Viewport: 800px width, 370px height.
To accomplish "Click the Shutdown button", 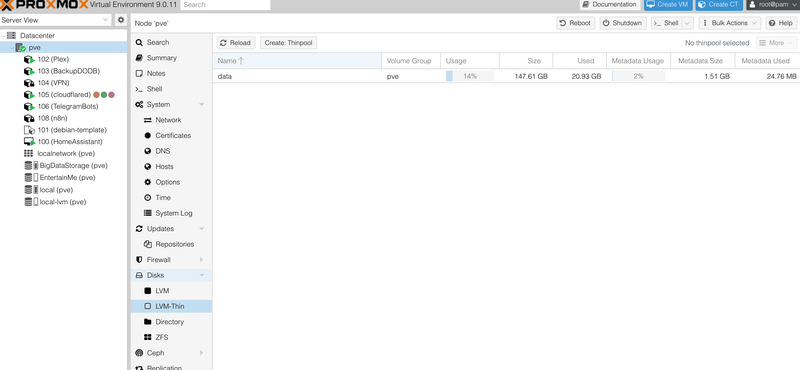I will (623, 23).
